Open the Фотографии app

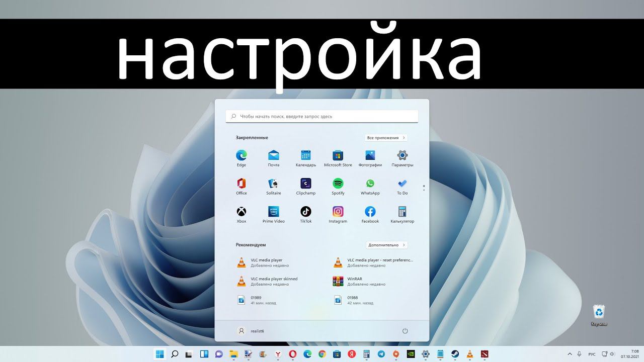click(370, 158)
